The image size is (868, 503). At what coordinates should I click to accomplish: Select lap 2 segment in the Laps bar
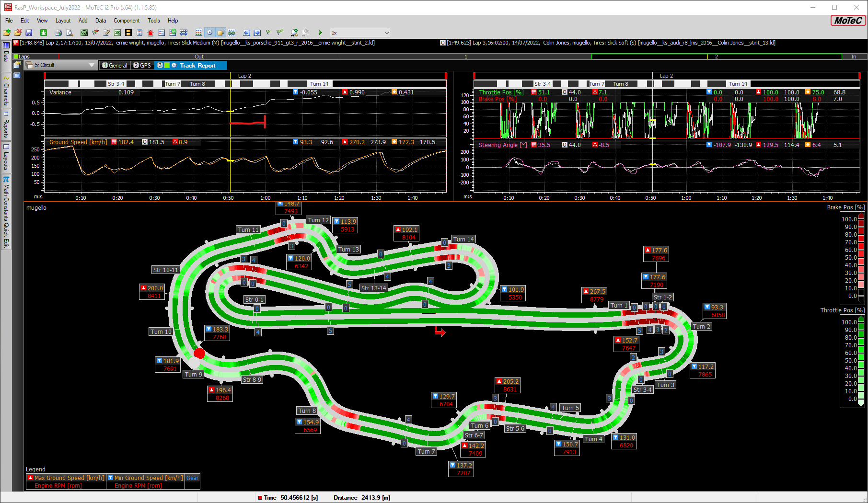[x=716, y=57]
